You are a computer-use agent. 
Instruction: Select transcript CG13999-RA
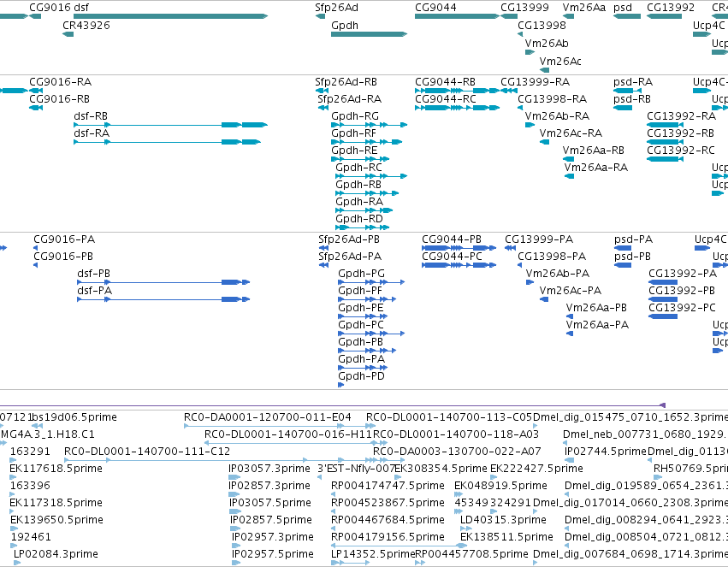coord(509,91)
